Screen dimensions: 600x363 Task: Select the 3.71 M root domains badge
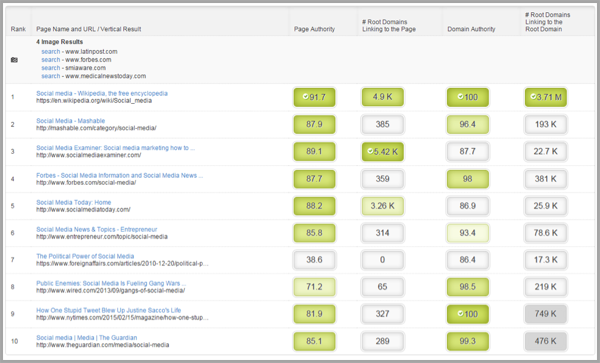(546, 97)
